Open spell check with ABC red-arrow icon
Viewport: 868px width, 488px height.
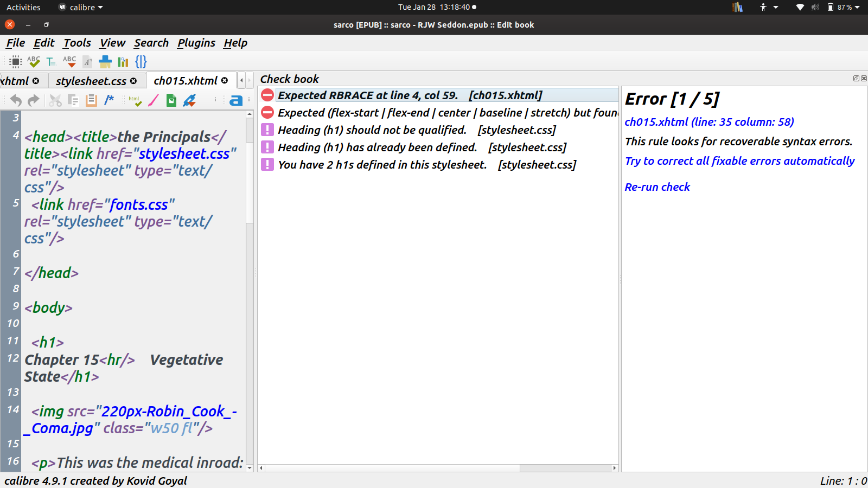click(x=69, y=62)
